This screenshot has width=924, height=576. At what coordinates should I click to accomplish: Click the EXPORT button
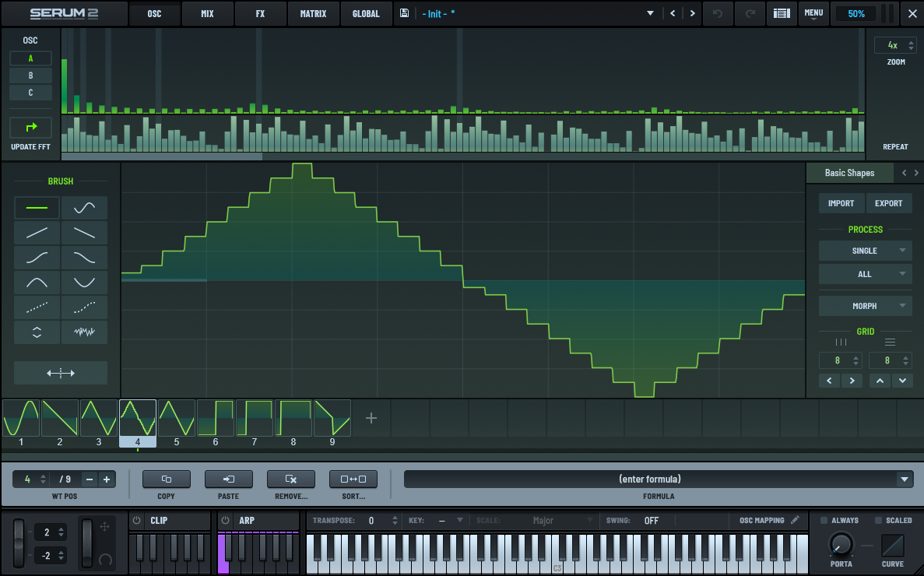pos(888,203)
